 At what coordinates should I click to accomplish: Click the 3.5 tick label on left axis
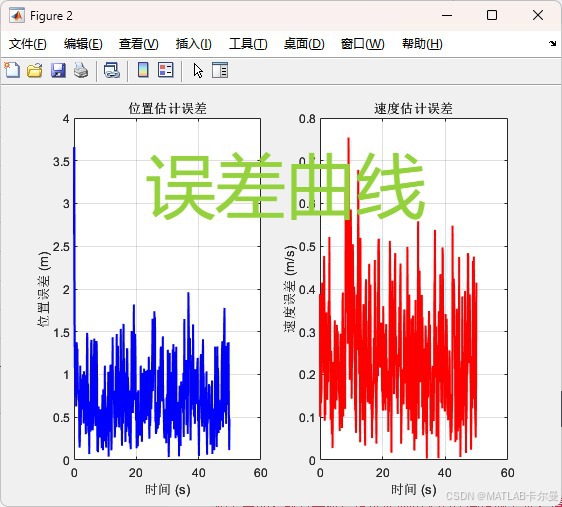point(61,161)
